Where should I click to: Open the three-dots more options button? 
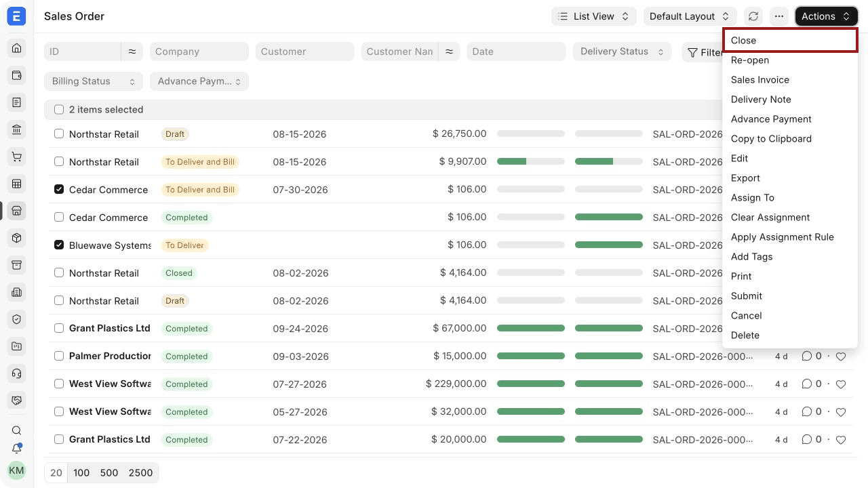tap(779, 16)
